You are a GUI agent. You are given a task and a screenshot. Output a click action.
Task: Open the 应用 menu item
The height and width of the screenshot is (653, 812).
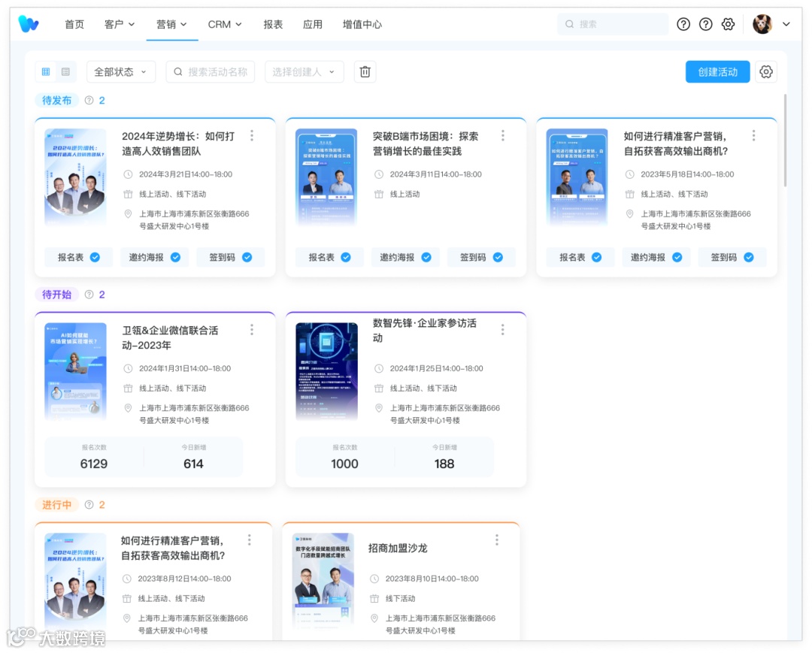312,24
